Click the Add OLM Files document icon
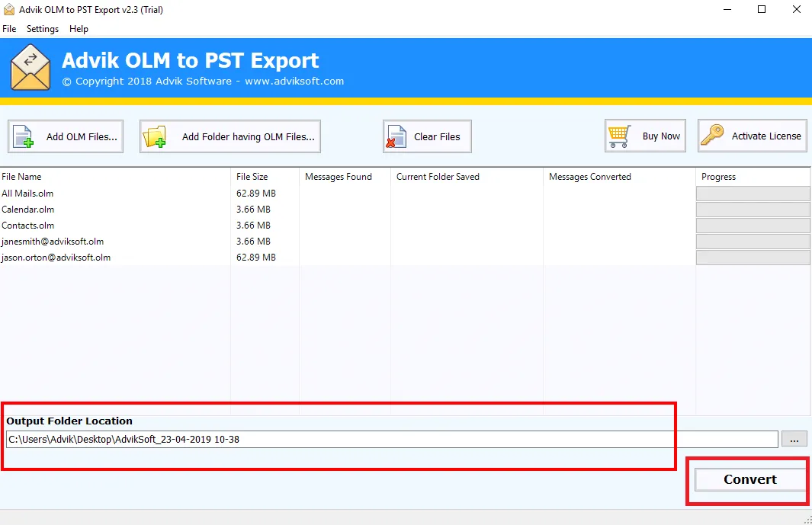Image resolution: width=812 pixels, height=525 pixels. tap(24, 136)
